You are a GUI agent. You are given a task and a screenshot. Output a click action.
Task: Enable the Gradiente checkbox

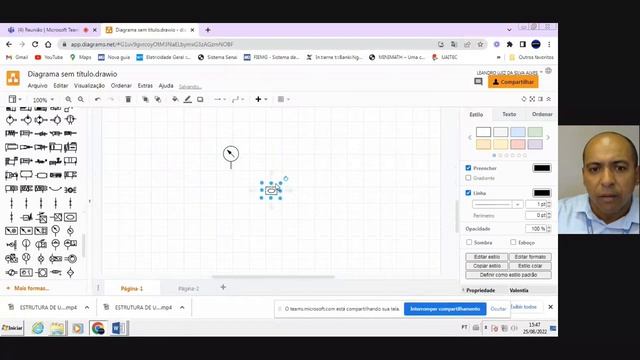468,178
